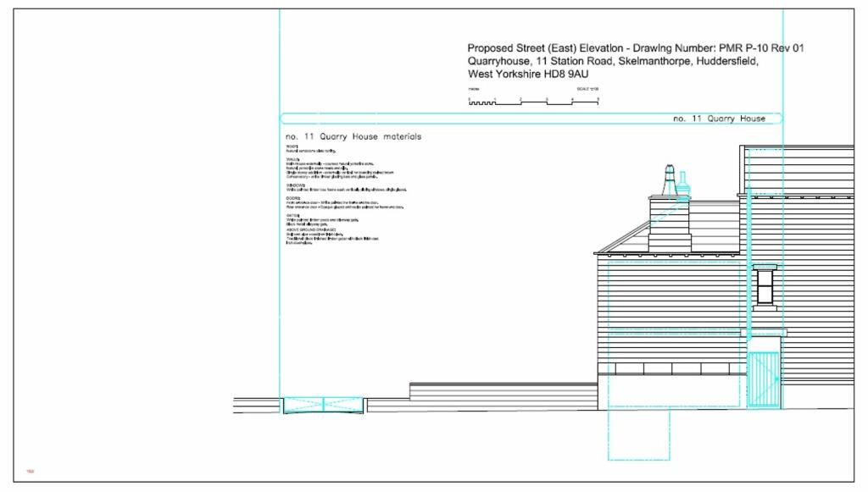
Task: Select the address line mentioning Skelmanthorpe, Huddersfield
Action: tap(613, 62)
